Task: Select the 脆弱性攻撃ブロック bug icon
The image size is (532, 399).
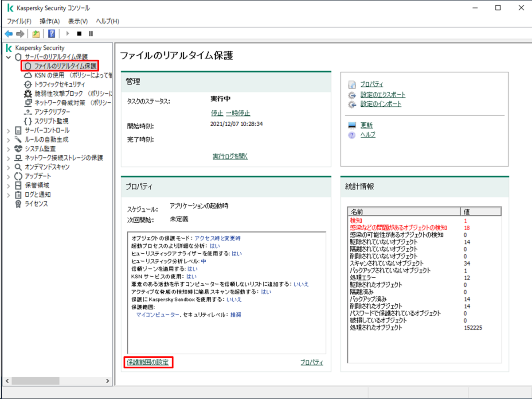Action: point(27,94)
